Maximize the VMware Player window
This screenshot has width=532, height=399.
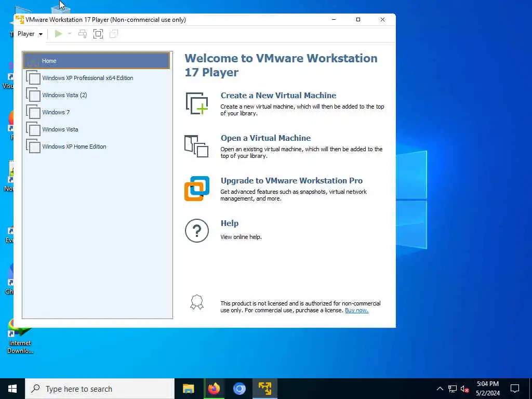358,20
